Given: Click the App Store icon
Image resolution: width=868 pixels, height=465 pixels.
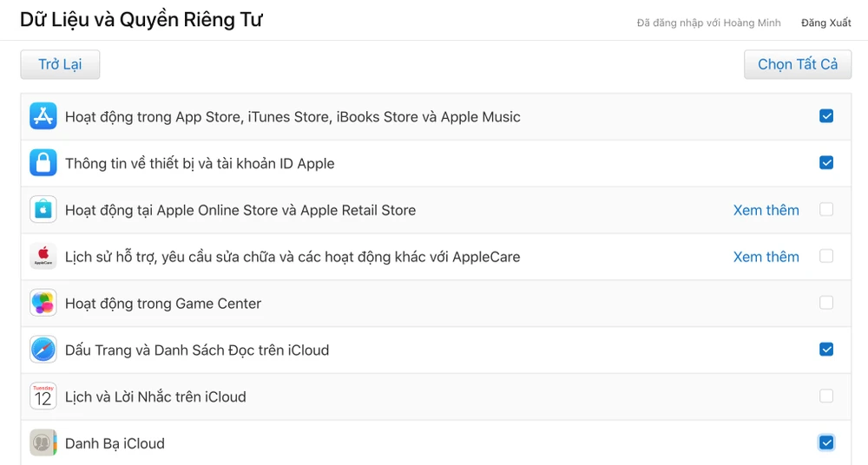Looking at the screenshot, I should pos(43,116).
